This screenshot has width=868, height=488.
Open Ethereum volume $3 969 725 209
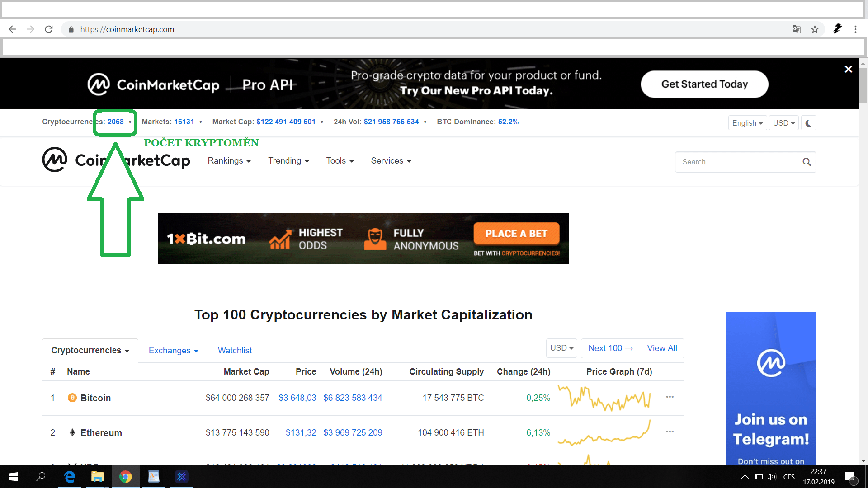(353, 433)
